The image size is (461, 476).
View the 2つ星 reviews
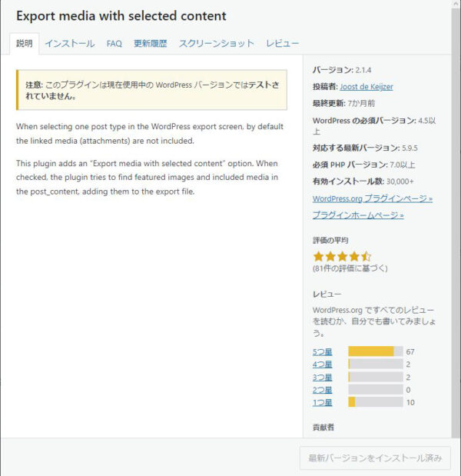(x=323, y=390)
